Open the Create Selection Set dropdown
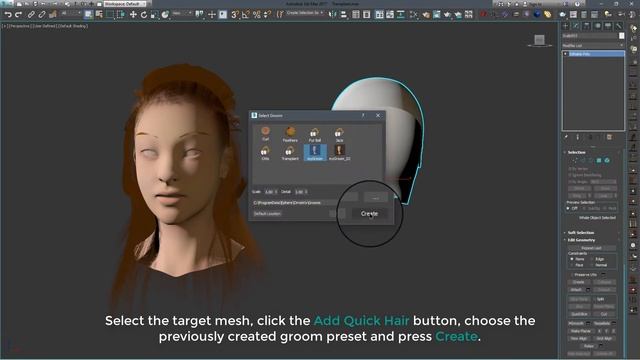Screen dimensions: 640x360 click(305, 13)
